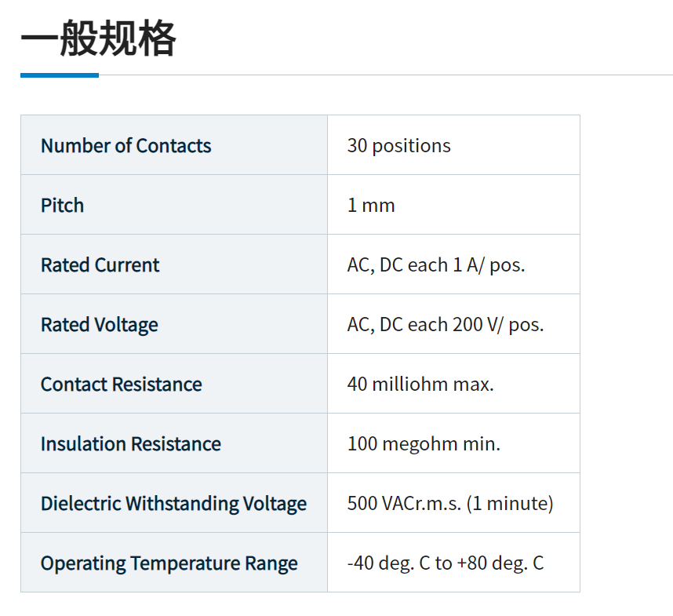Select the Pitch row label
The image size is (673, 616).
[63, 206]
